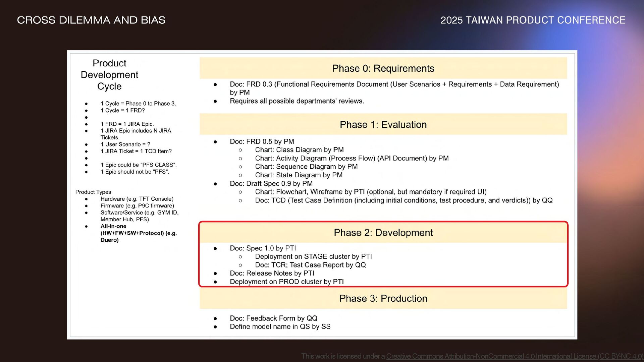
Task: Open the Creative Commons Attribution-NonCommercial 4.0 license link
Action: [x=515, y=356]
